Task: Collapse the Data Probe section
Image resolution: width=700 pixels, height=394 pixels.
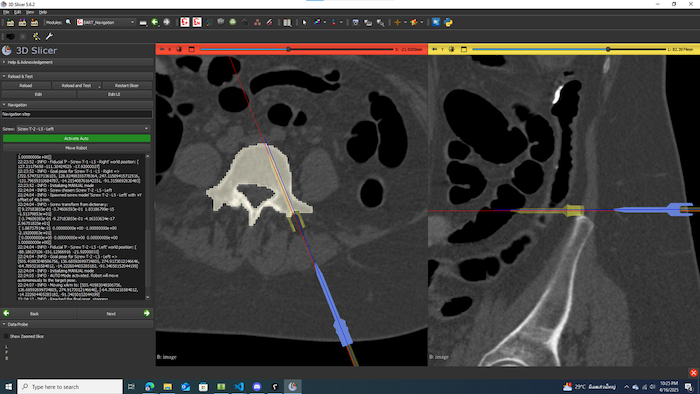Action: point(77,324)
